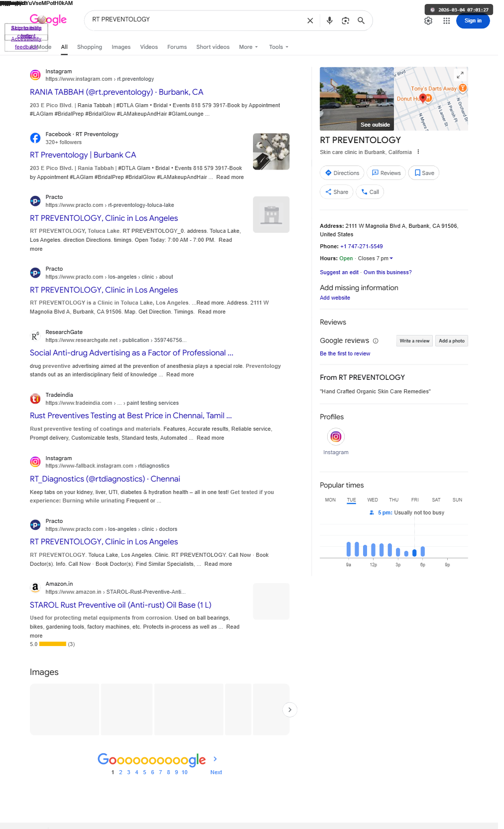Screen dimensions: 504x829
Task: Switch to the Forums tab
Action: pos(177,47)
